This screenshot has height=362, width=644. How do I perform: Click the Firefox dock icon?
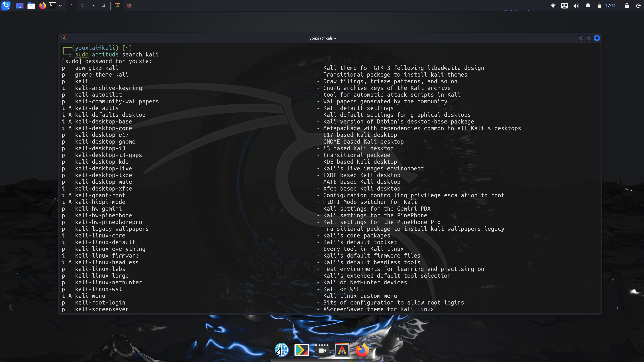(x=362, y=350)
